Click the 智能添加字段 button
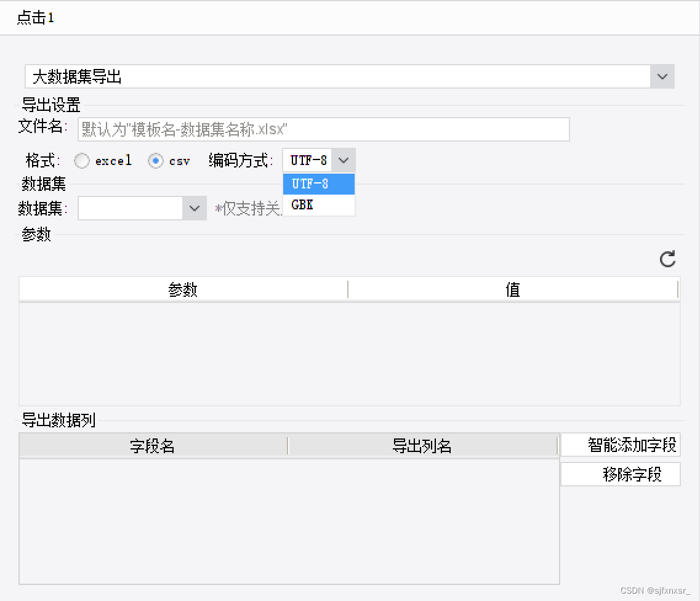The width and height of the screenshot is (700, 601). (621, 445)
